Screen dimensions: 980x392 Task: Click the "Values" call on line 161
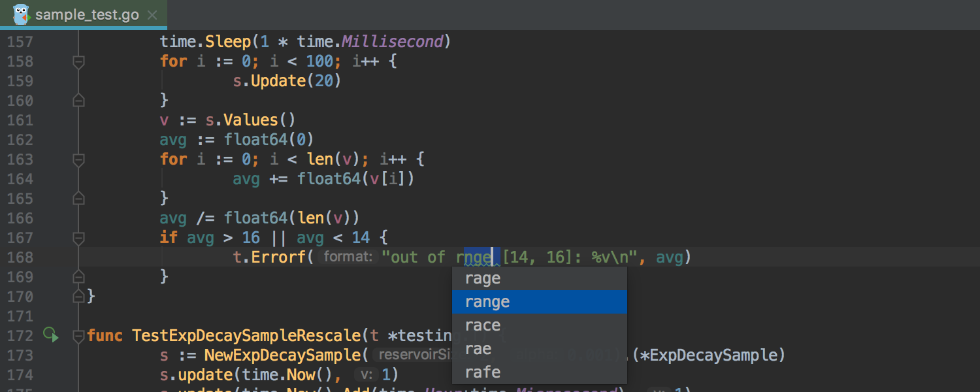(x=251, y=120)
